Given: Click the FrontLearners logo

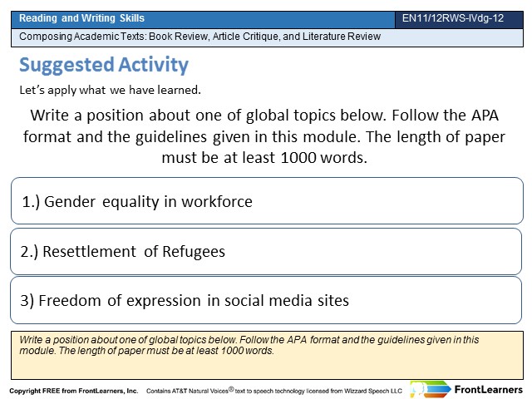Looking at the screenshot, I should (x=466, y=390).
